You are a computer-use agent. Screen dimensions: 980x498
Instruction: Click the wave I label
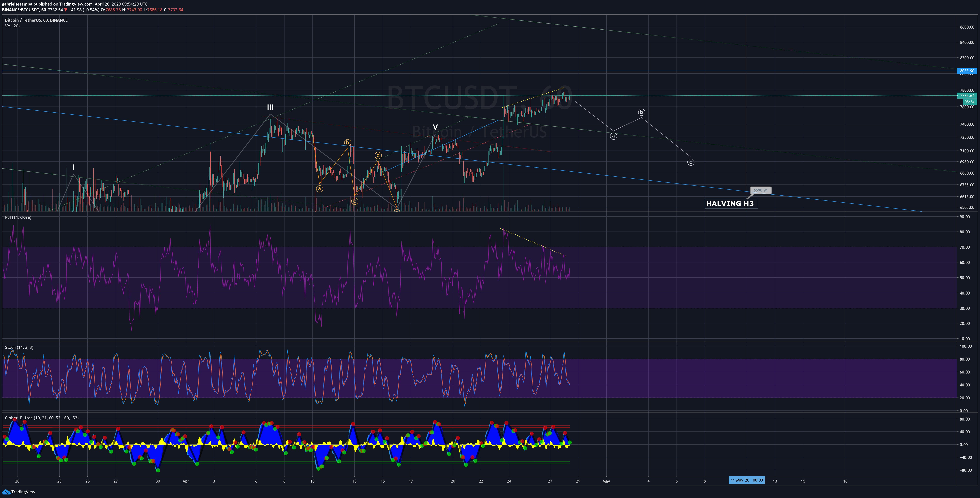(73, 167)
